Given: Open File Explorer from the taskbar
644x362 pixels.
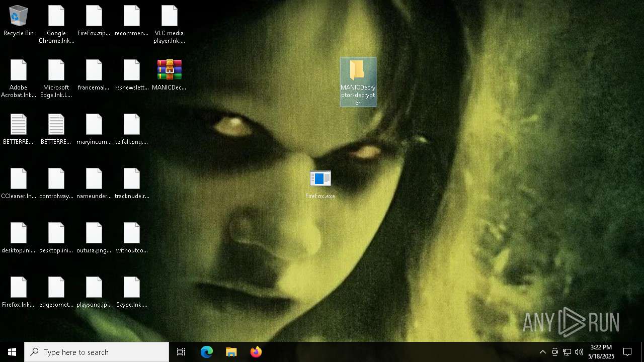Looking at the screenshot, I should [231, 352].
